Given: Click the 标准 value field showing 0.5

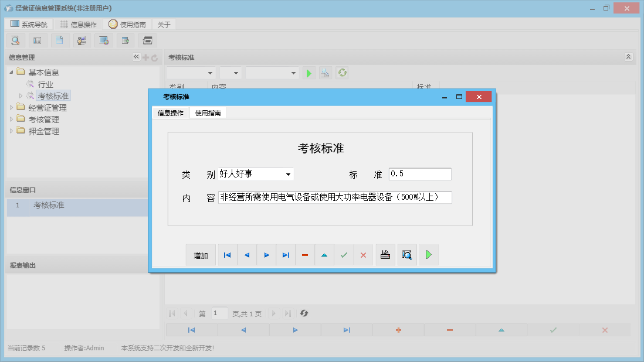Looking at the screenshot, I should [x=420, y=174].
